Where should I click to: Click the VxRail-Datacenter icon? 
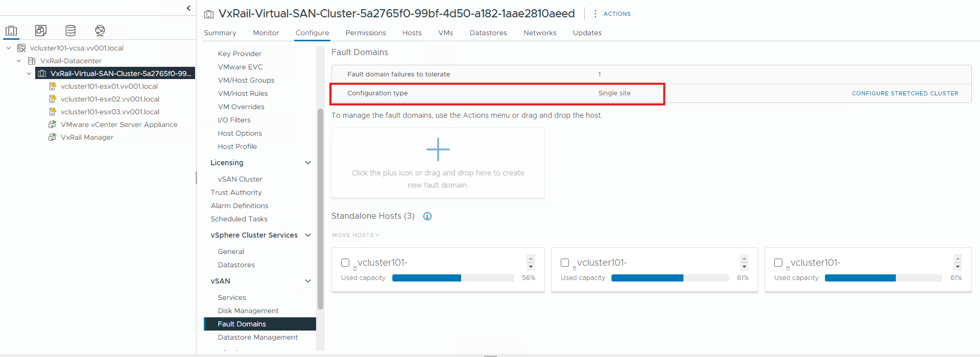[x=32, y=61]
